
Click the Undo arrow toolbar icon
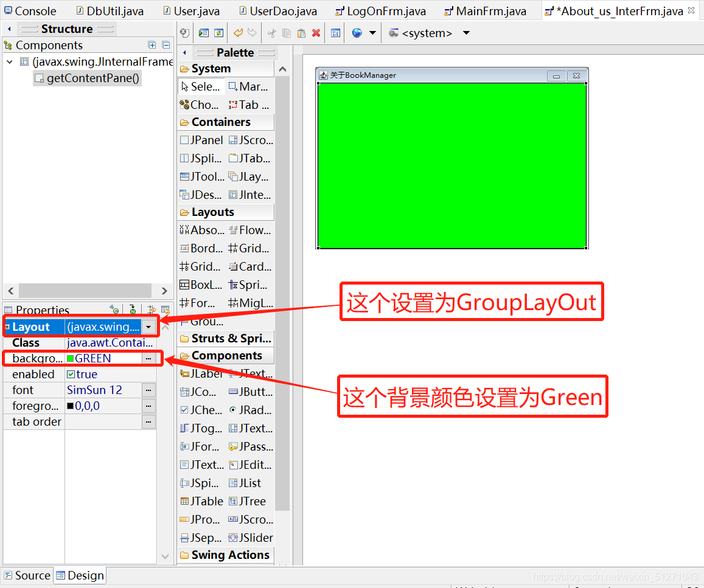click(237, 33)
